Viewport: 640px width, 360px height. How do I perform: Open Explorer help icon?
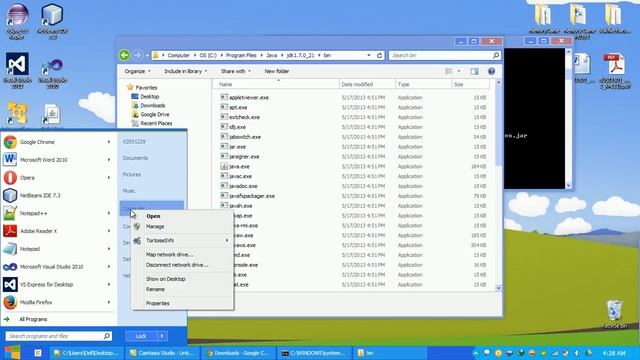pyautogui.click(x=491, y=71)
